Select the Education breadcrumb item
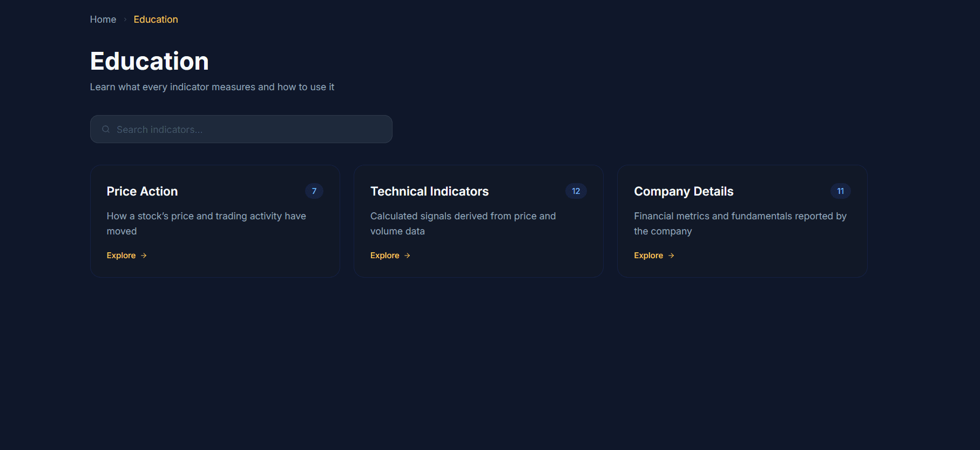The height and width of the screenshot is (450, 980). [156, 19]
